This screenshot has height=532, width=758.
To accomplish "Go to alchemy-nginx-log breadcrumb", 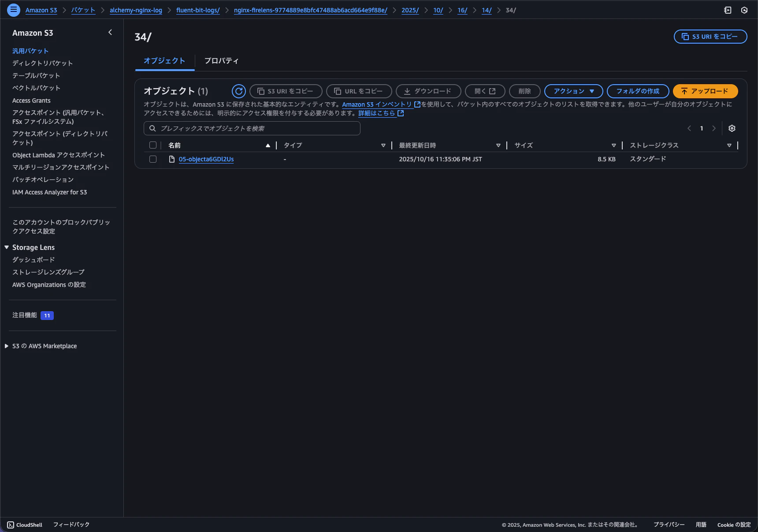I will pos(136,10).
